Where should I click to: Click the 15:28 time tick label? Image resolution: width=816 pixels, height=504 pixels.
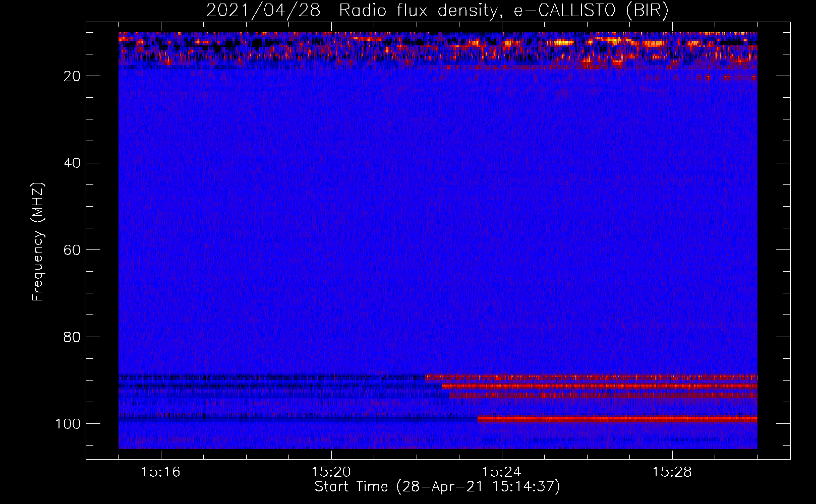672,472
